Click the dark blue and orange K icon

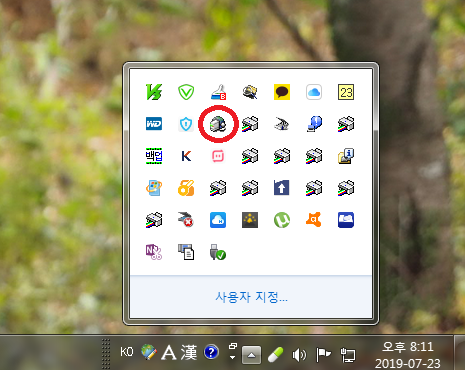coord(186,156)
